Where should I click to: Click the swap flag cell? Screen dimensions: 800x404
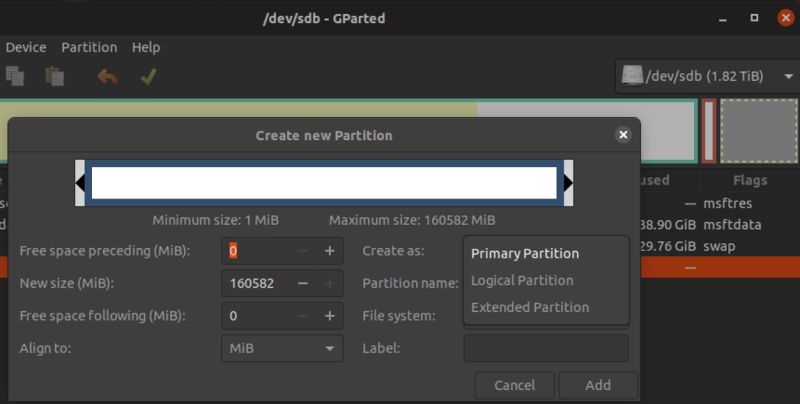pyautogui.click(x=719, y=246)
